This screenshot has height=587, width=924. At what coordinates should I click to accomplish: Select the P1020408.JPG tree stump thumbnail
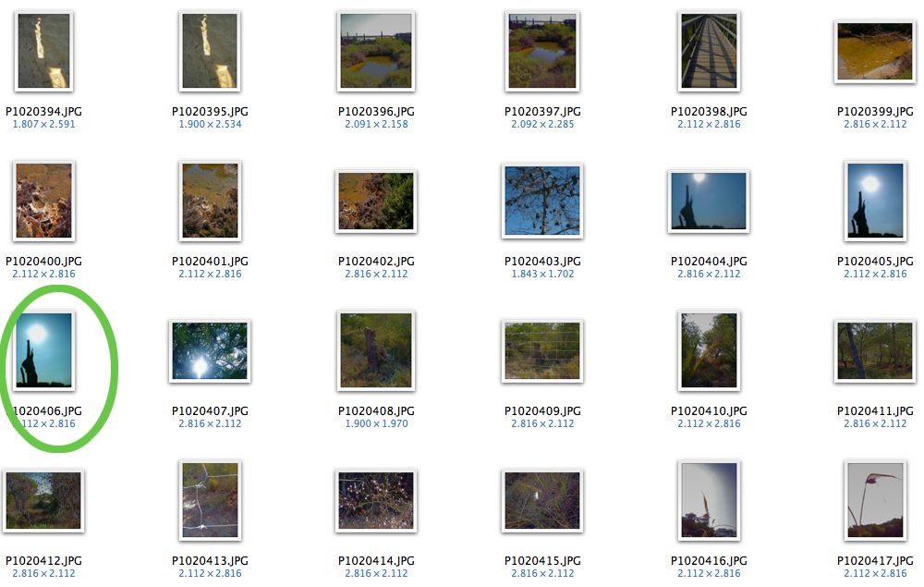[376, 350]
